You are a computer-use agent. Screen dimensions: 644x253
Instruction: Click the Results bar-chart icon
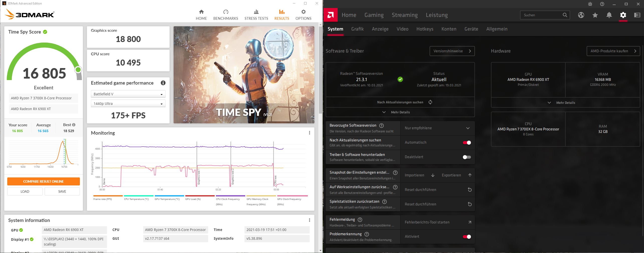click(282, 12)
